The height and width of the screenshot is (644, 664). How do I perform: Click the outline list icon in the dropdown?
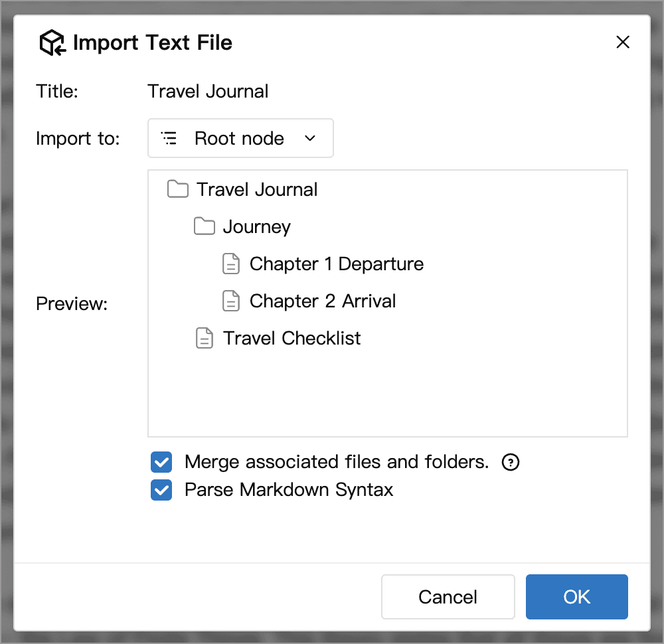(x=169, y=138)
